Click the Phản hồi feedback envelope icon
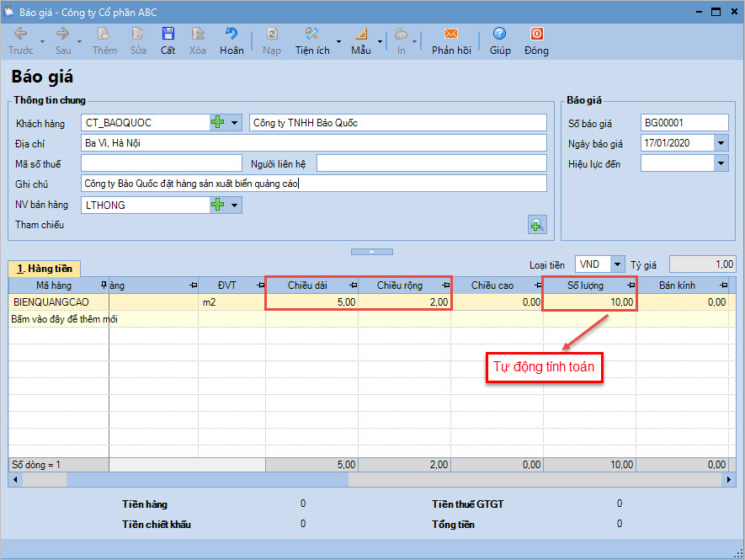The width and height of the screenshot is (745, 560). point(451,35)
